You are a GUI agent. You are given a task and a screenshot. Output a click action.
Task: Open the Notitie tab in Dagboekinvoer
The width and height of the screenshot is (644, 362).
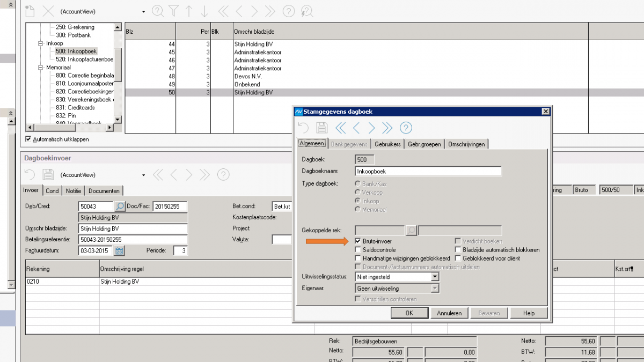[x=74, y=191]
